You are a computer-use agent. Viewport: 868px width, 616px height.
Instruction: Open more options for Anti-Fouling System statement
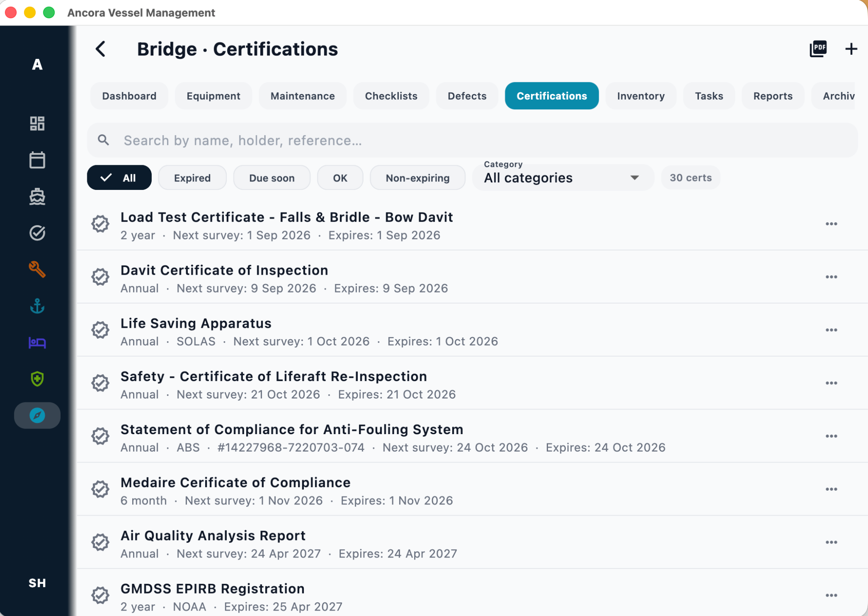[x=831, y=436]
